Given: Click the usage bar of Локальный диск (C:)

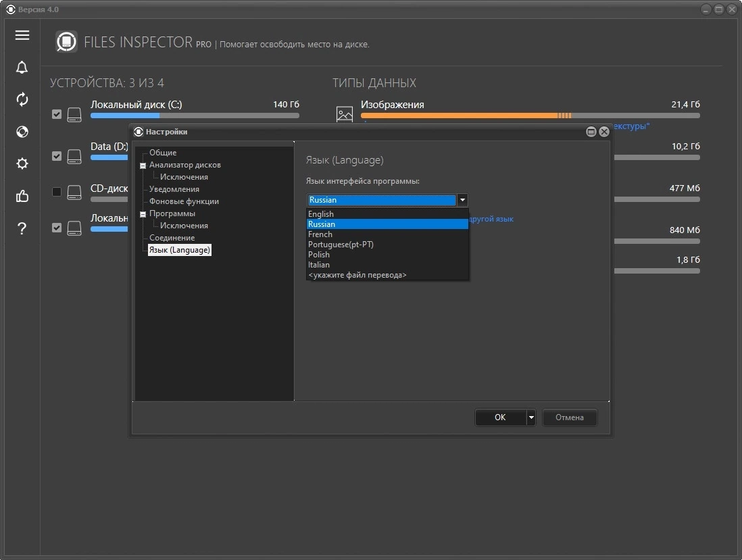Looking at the screenshot, I should [195, 116].
